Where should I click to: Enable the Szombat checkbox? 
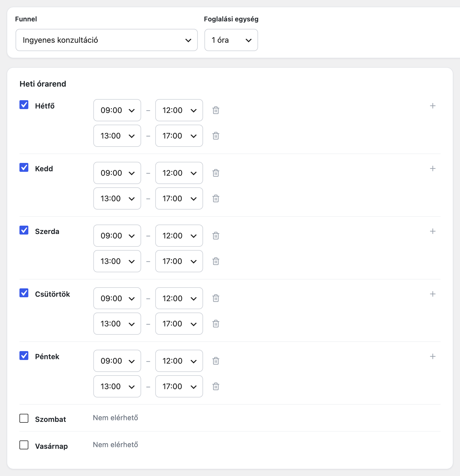point(24,418)
